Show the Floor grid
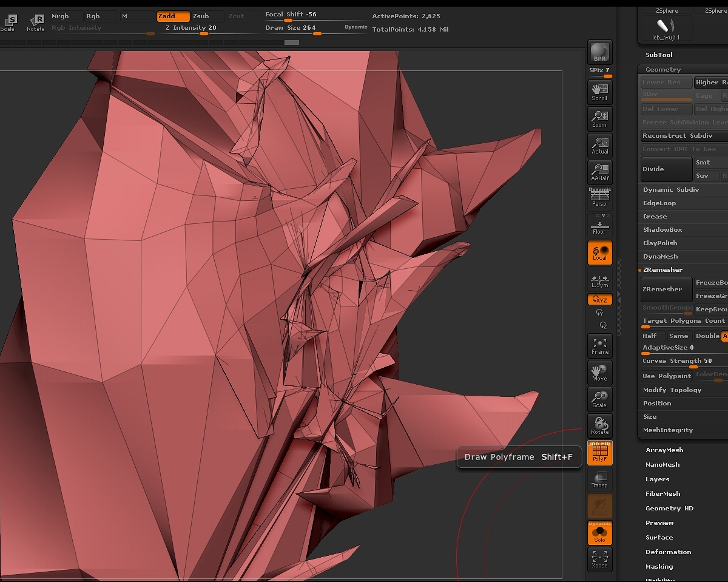 600,225
